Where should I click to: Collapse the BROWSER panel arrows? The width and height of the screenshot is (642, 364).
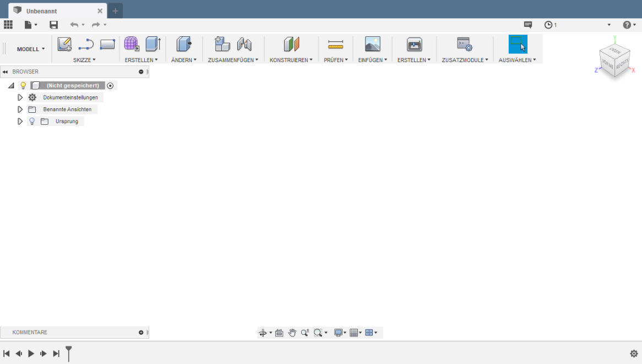(x=5, y=71)
